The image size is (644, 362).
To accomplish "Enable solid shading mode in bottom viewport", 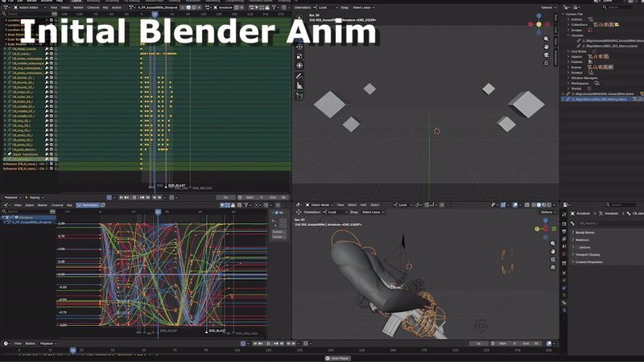I will pyautogui.click(x=539, y=205).
